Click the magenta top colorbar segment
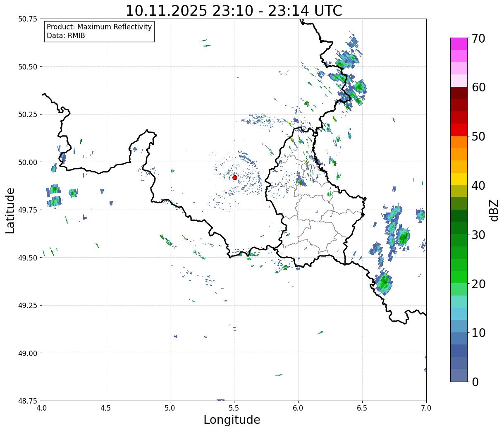The width and height of the screenshot is (504, 430). (459, 44)
